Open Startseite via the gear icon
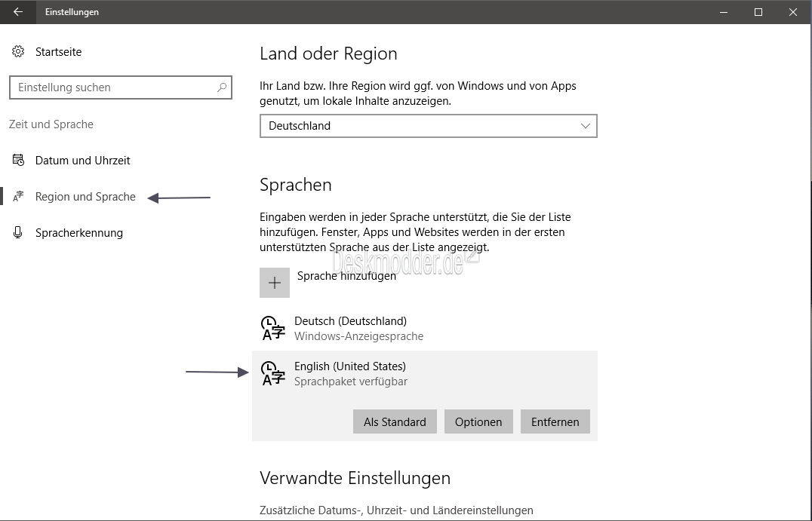The height and width of the screenshot is (521, 812). click(18, 52)
